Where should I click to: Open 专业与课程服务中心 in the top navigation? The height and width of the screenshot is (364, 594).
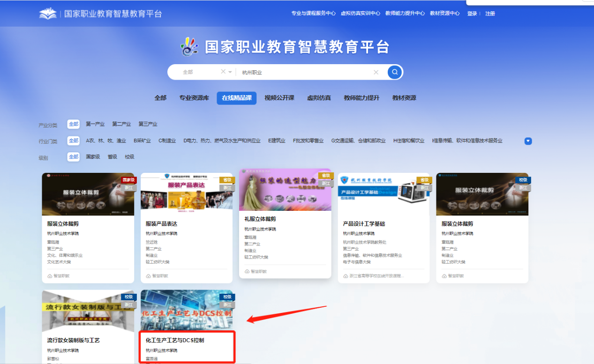[313, 14]
